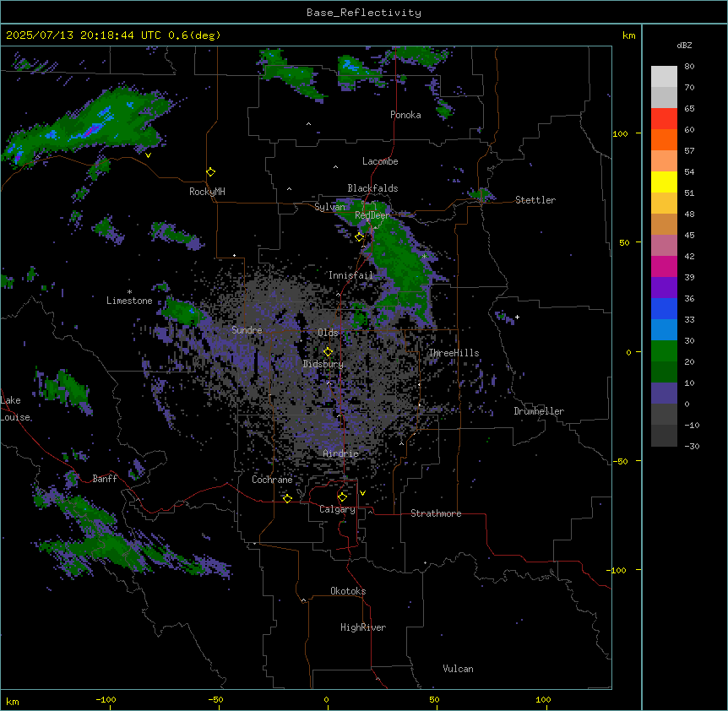Click the Olds town label
The image size is (728, 711).
click(x=328, y=333)
